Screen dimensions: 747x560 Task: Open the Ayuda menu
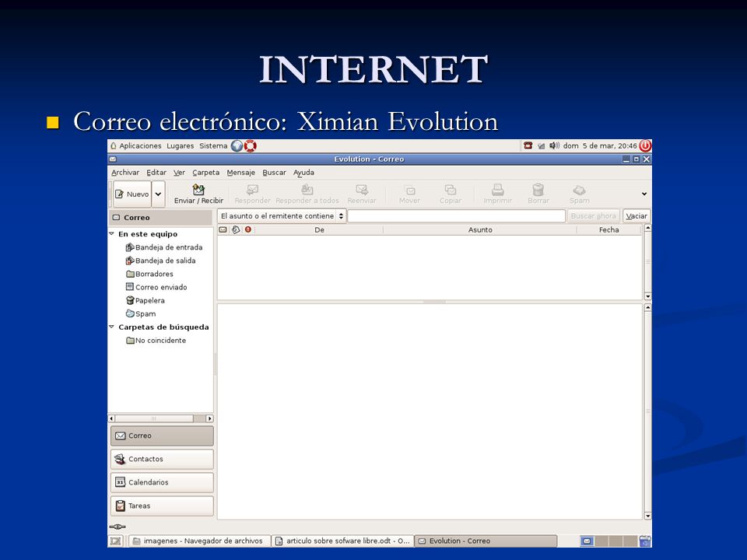click(303, 173)
